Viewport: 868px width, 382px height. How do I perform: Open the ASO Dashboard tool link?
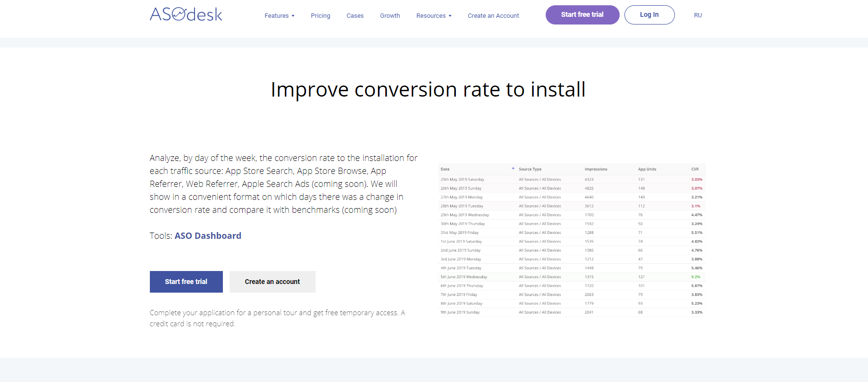[208, 236]
